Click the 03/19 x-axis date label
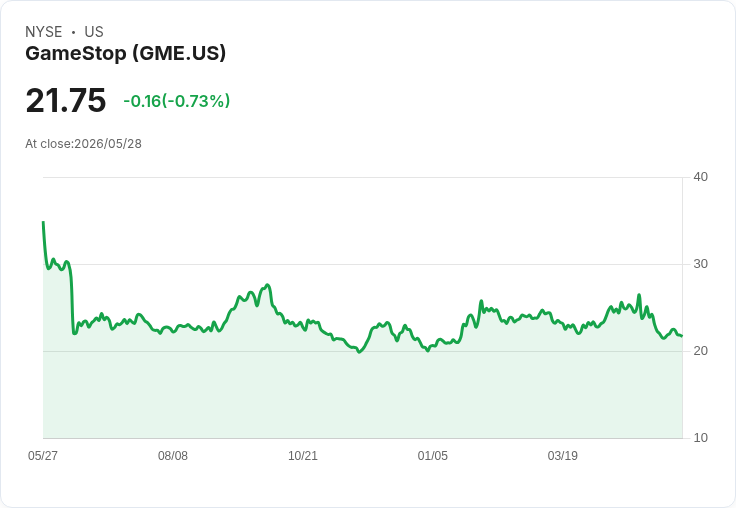 click(563, 455)
